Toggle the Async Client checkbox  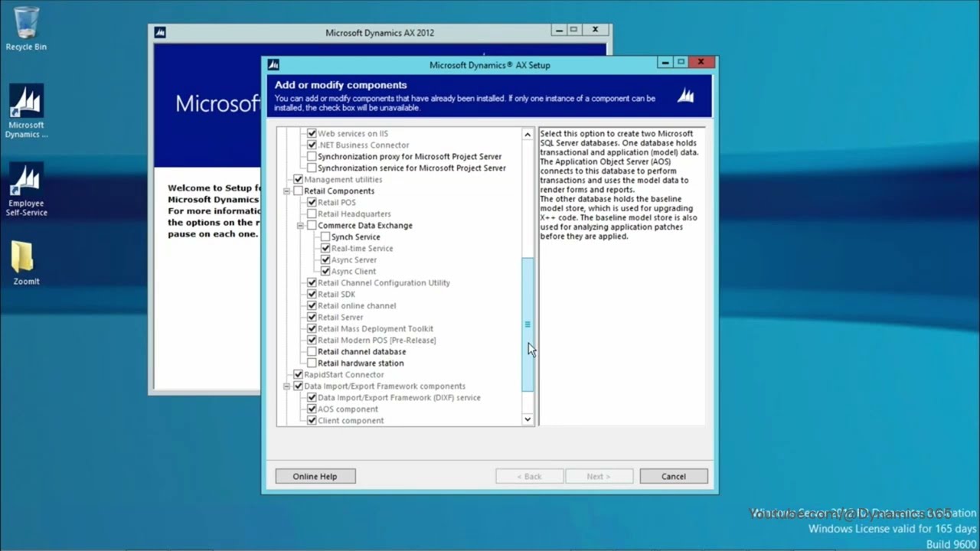(325, 272)
